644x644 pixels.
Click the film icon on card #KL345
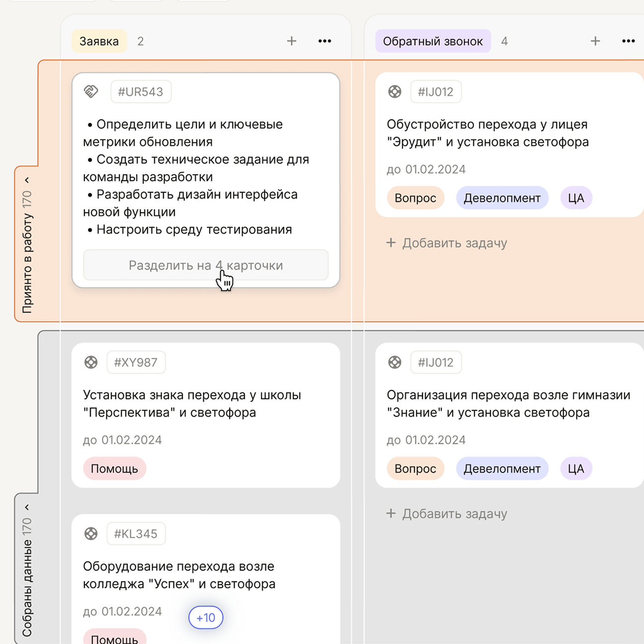[91, 534]
